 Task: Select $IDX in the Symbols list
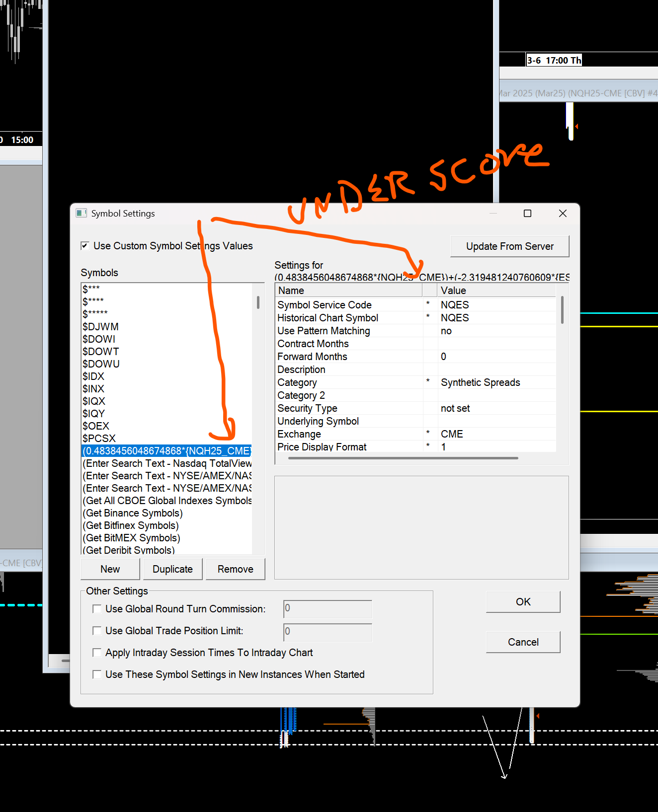click(166, 376)
